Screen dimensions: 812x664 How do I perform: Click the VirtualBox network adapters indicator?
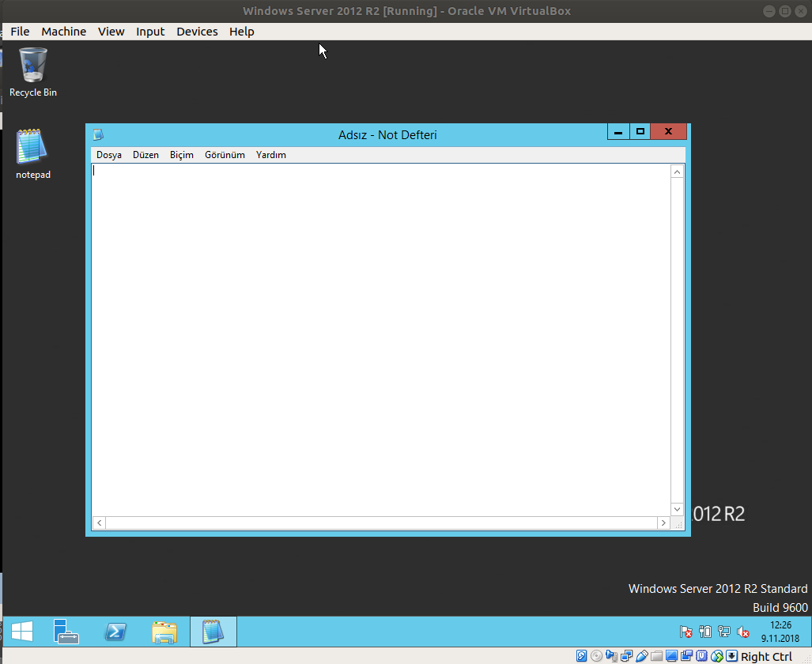click(627, 656)
